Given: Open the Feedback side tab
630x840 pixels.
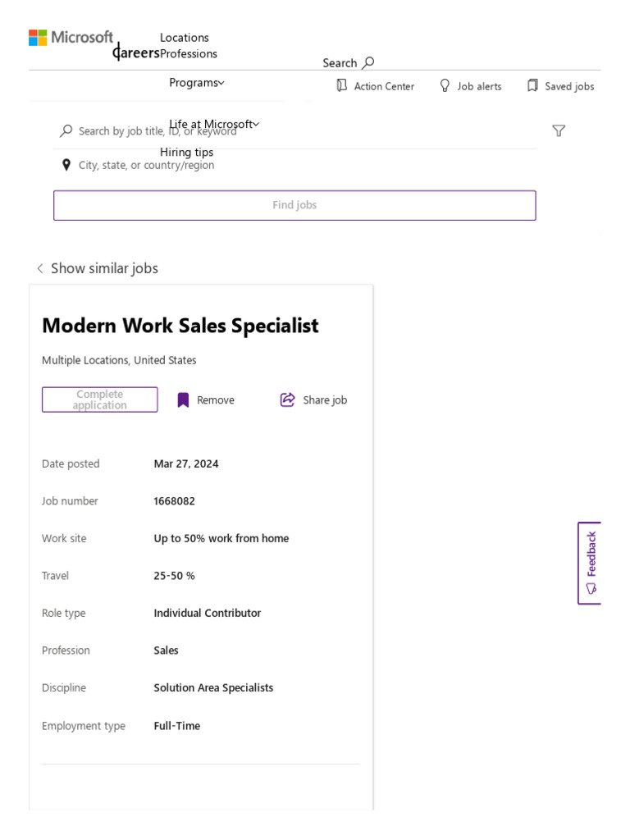Looking at the screenshot, I should (590, 563).
